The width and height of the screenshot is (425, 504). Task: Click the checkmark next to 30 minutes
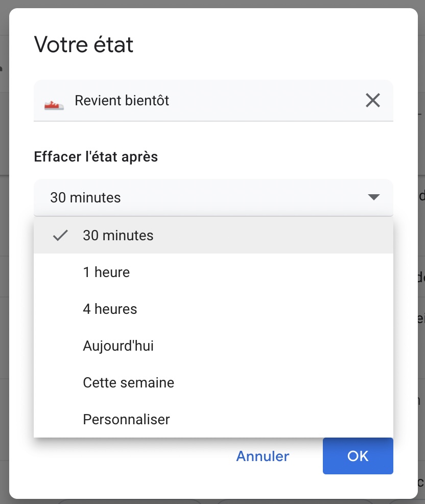pos(60,236)
